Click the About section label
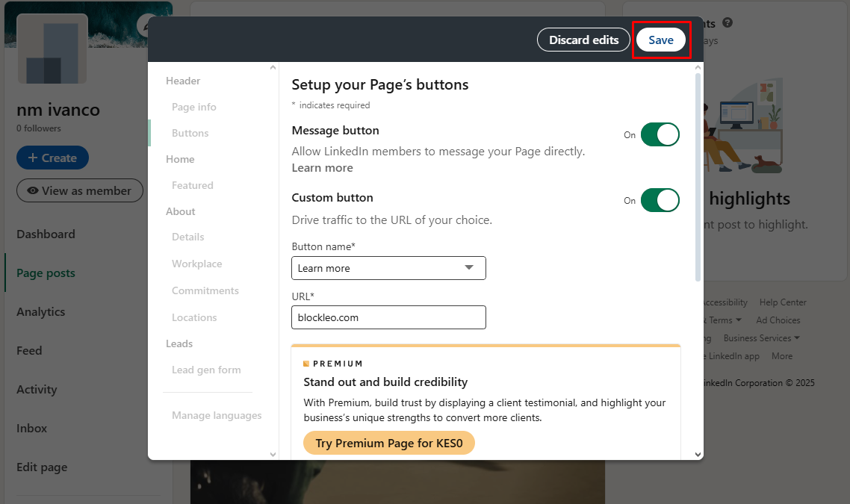The height and width of the screenshot is (504, 850). [181, 211]
